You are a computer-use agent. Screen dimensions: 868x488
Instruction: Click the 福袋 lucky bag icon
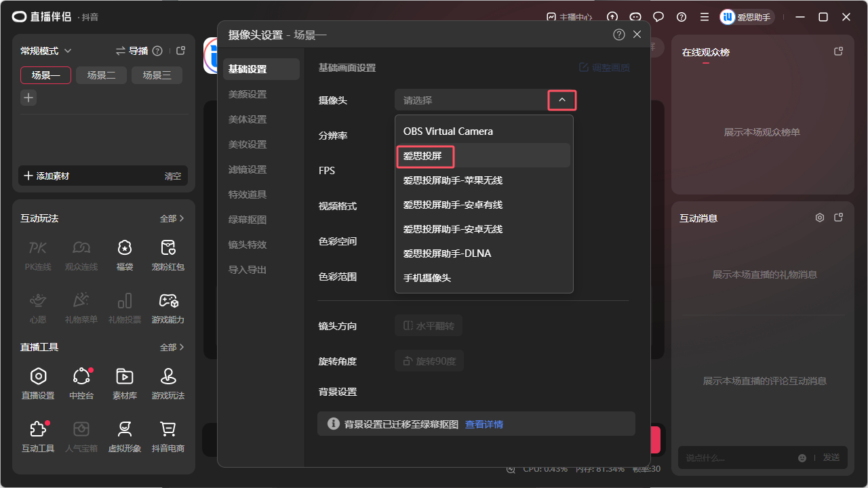(124, 254)
